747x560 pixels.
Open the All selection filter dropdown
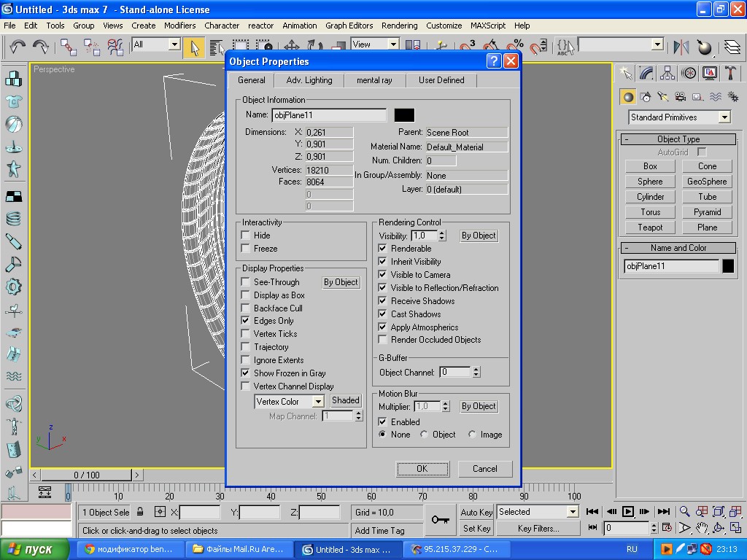[174, 44]
